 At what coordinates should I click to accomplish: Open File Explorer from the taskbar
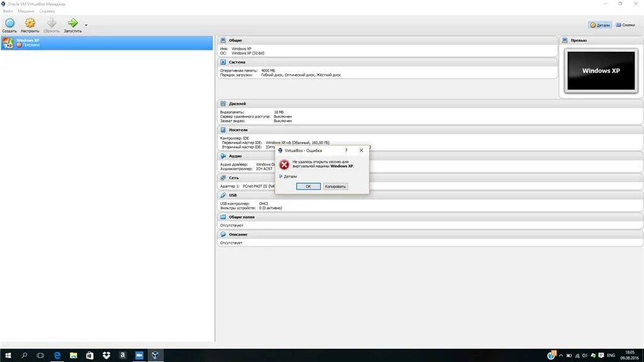[74, 356]
